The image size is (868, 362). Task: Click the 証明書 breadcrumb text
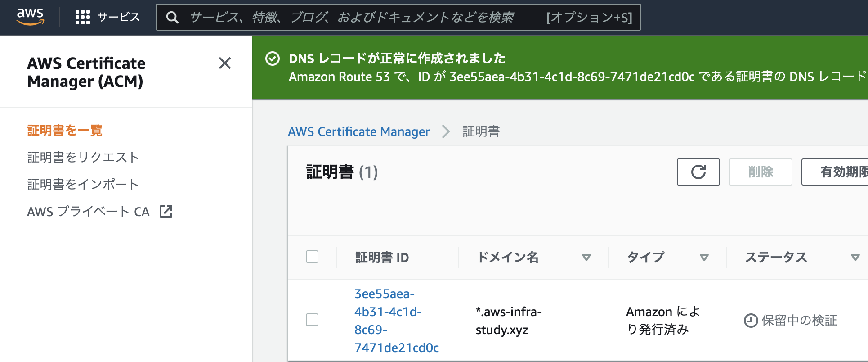coord(481,131)
